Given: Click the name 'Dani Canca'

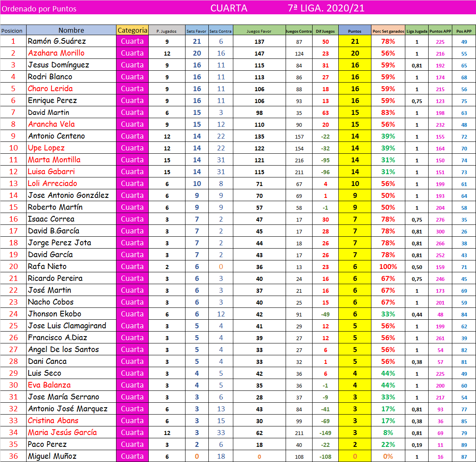Looking at the screenshot, I should 47,361.
